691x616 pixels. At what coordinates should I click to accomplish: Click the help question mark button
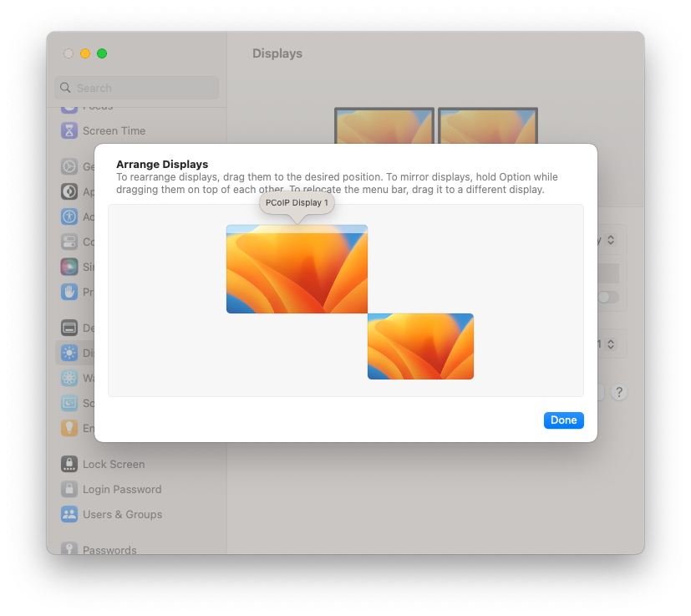tap(619, 392)
